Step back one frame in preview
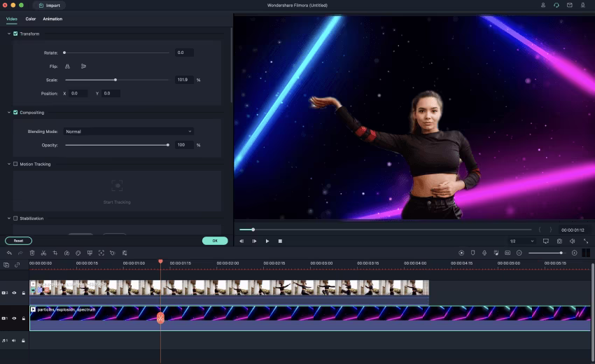The width and height of the screenshot is (595, 364). point(241,241)
